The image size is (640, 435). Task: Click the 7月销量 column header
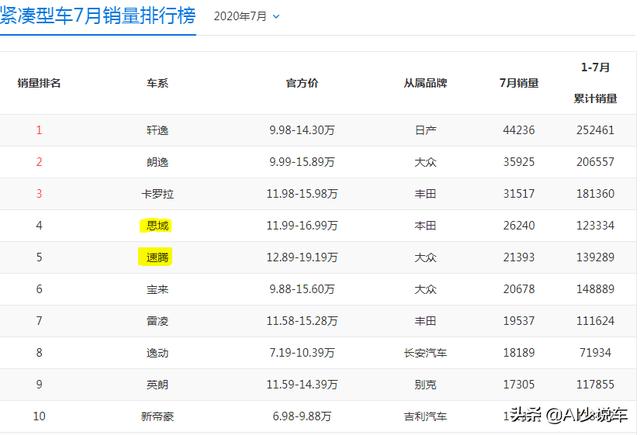(519, 83)
